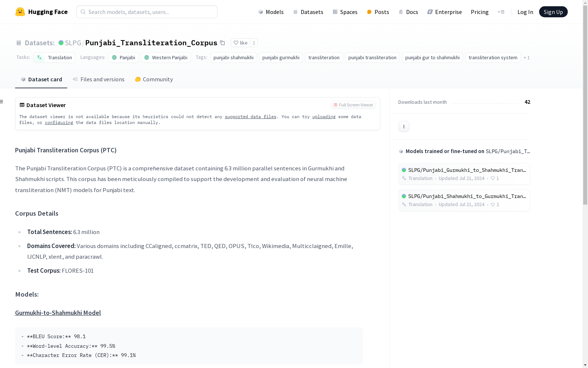The image size is (588, 368).
Task: Open the Spaces nav item
Action: 345,12
